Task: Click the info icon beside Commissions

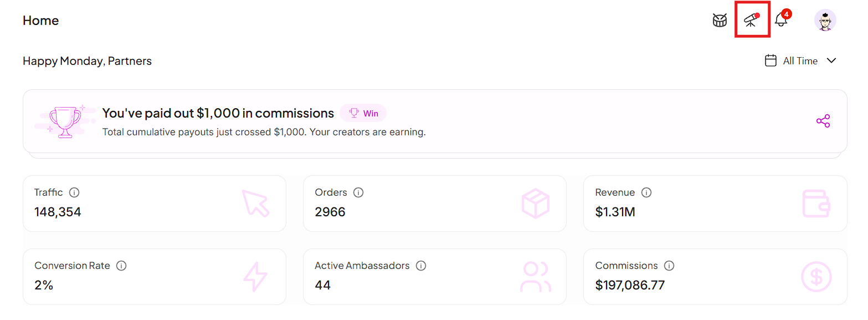Action: point(669,266)
